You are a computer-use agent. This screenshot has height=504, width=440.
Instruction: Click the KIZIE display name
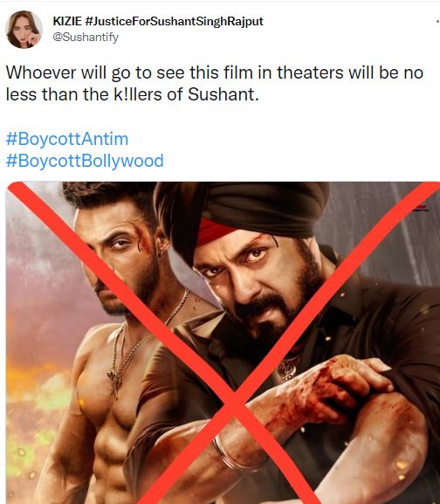[67, 21]
